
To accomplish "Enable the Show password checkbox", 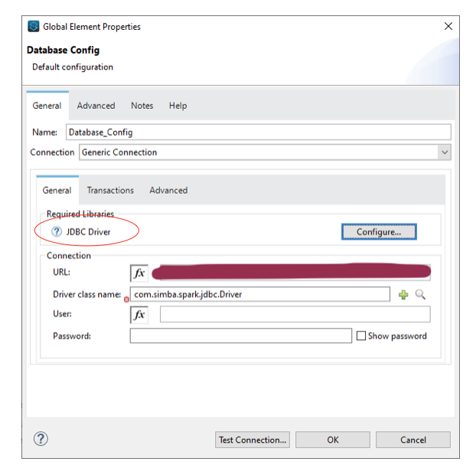I will coord(361,335).
